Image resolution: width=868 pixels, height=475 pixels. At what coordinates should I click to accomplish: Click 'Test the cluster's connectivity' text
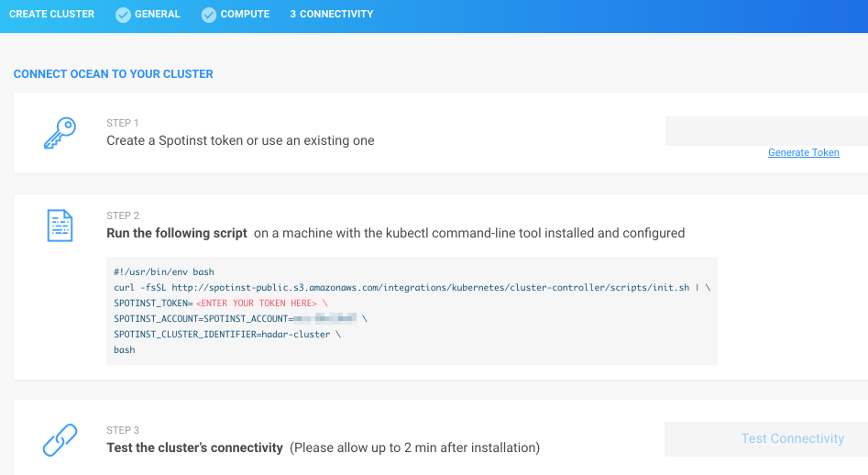[194, 447]
